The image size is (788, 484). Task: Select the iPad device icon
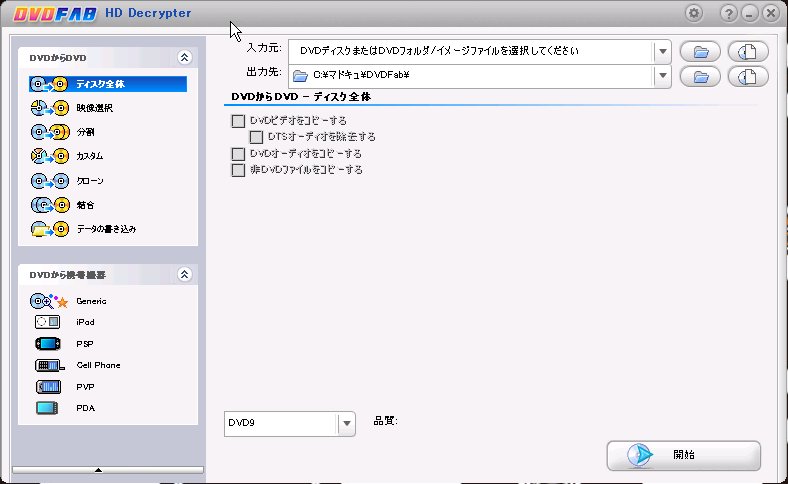47,322
